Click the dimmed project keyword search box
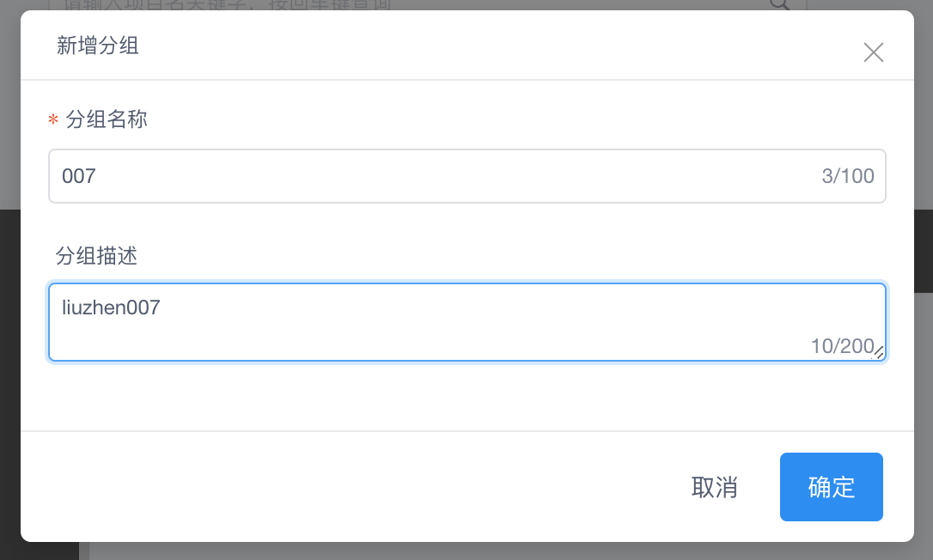 [x=344, y=4]
